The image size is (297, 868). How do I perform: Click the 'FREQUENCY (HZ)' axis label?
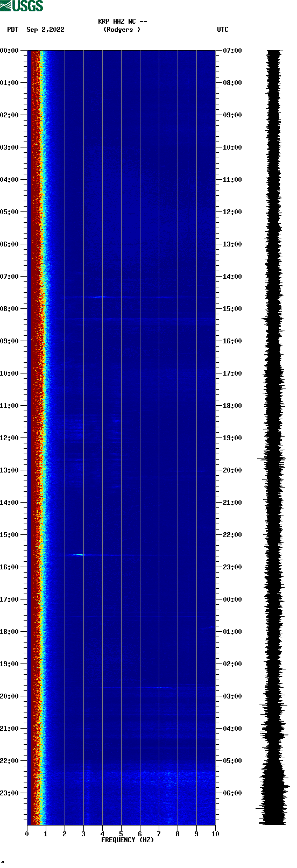(128, 839)
